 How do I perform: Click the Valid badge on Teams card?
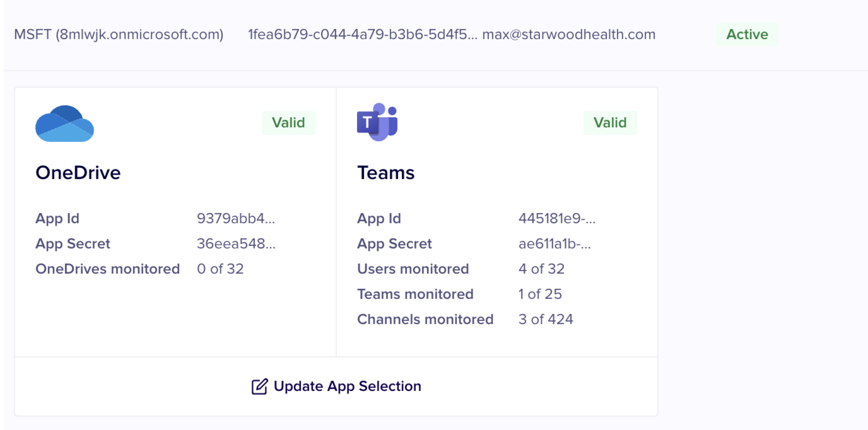tap(610, 123)
